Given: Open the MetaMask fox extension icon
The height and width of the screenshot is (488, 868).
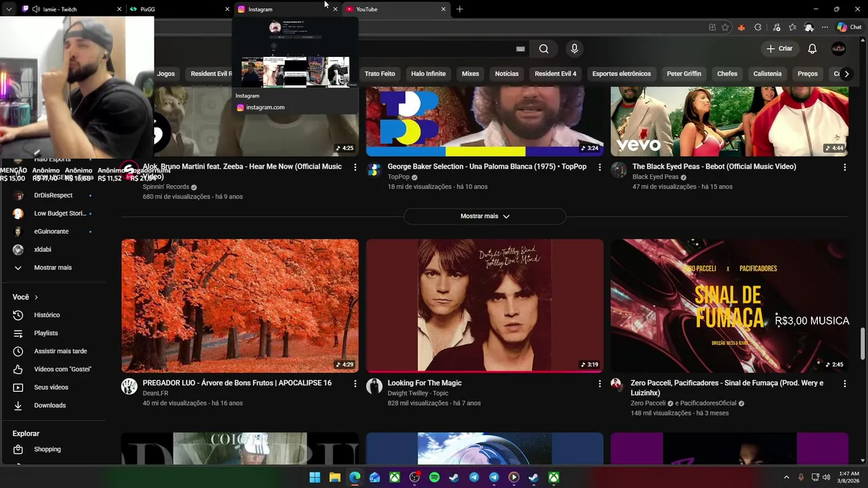Looking at the screenshot, I should [741, 27].
